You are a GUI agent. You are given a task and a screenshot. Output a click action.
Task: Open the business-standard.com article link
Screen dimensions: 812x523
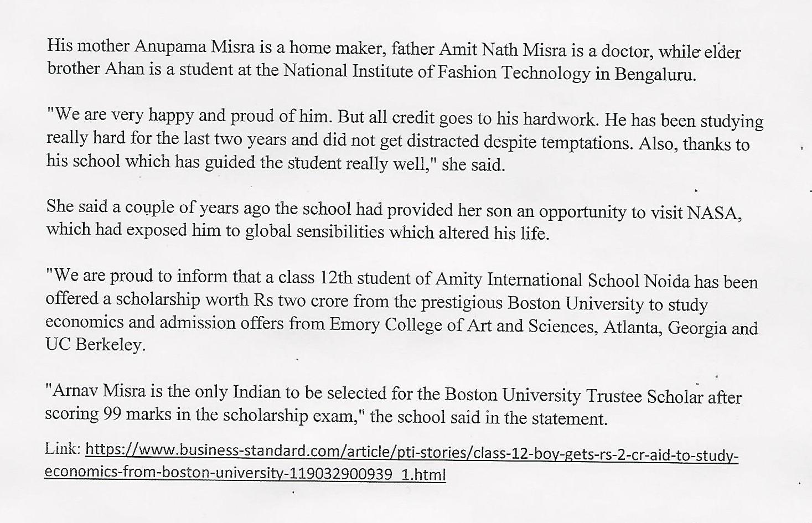pyautogui.click(x=412, y=453)
